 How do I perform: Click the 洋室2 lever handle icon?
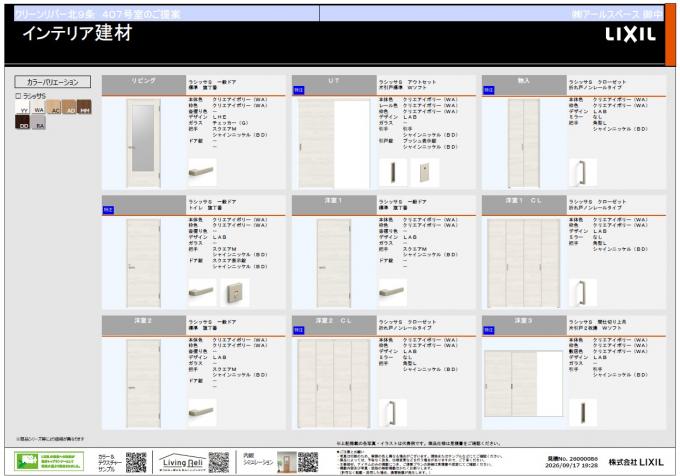[x=202, y=412]
